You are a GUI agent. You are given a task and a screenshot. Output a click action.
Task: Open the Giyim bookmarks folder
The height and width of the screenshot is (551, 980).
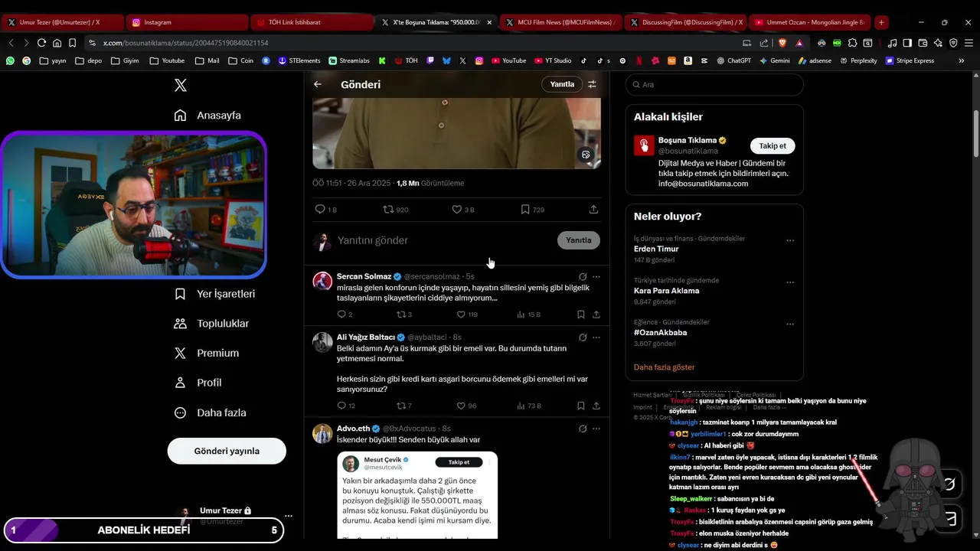pos(125,60)
